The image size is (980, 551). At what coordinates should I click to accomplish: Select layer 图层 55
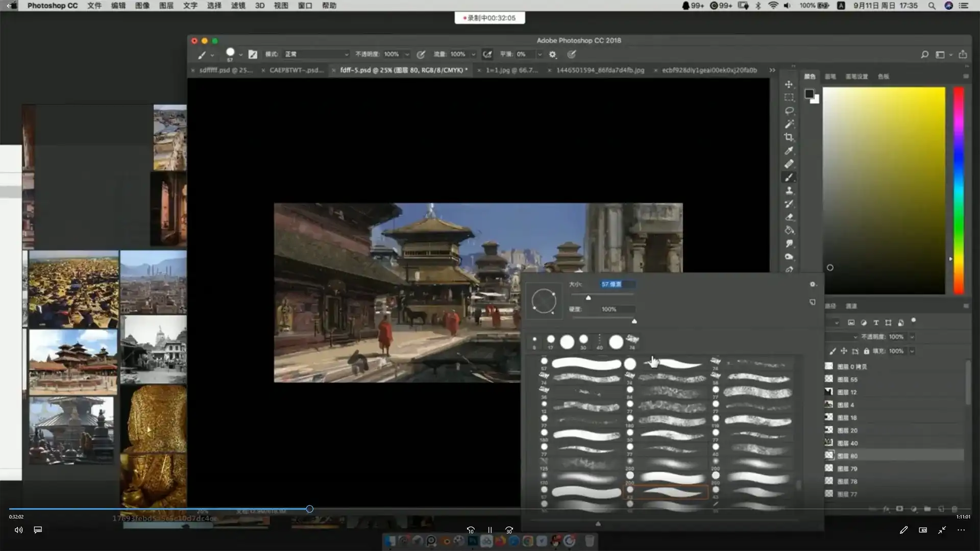(x=847, y=380)
